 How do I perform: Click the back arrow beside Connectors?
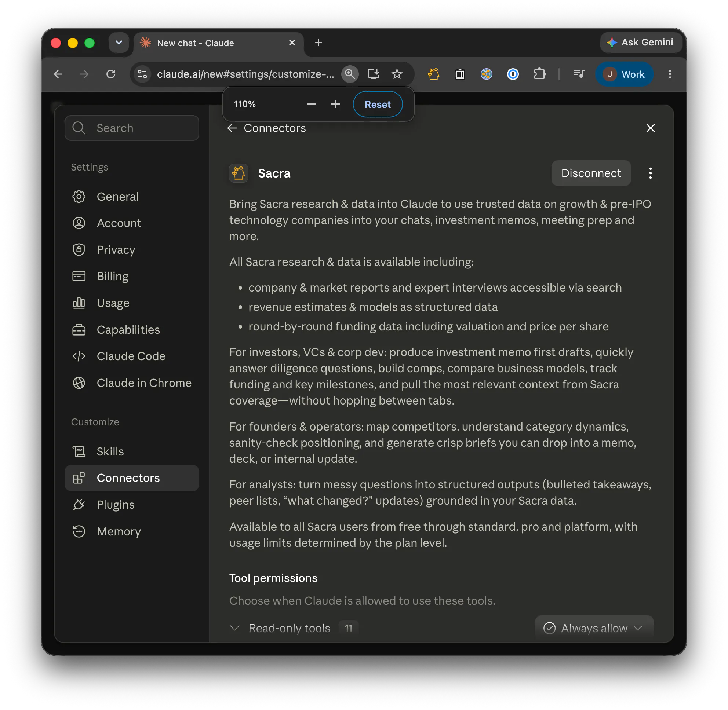coord(232,128)
